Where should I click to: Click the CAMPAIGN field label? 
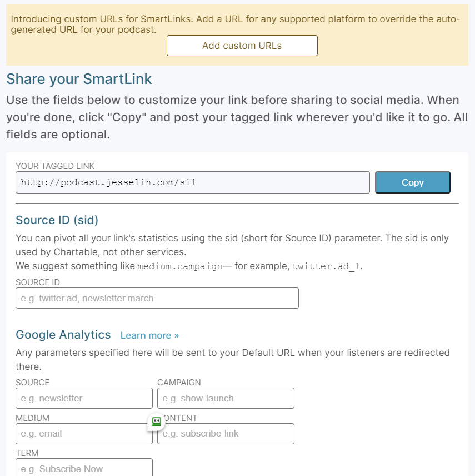179,382
